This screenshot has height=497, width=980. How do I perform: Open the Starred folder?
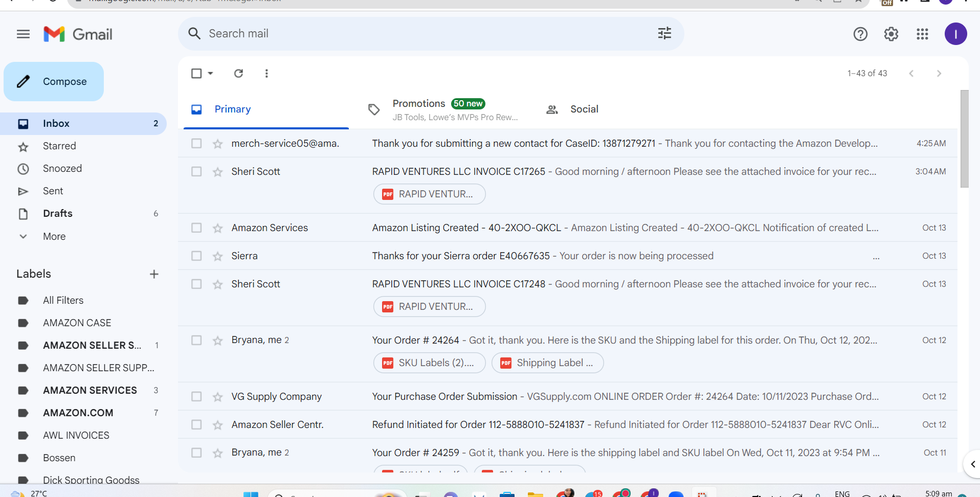point(83,146)
